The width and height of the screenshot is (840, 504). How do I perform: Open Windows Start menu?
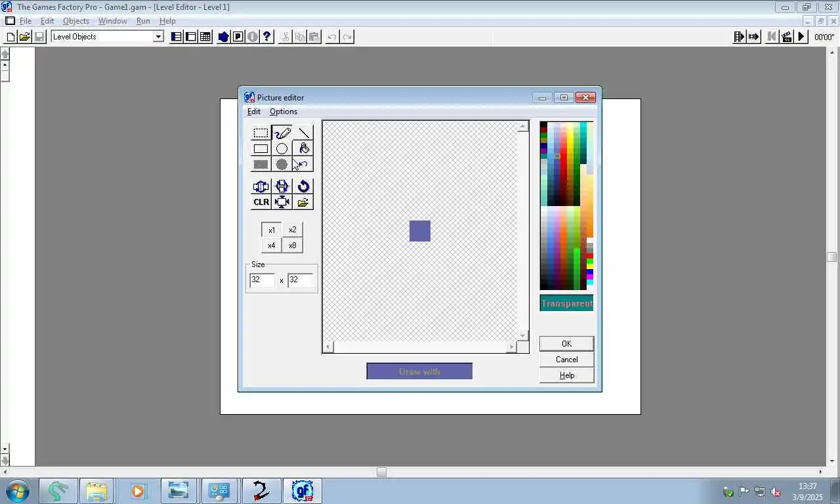17,491
